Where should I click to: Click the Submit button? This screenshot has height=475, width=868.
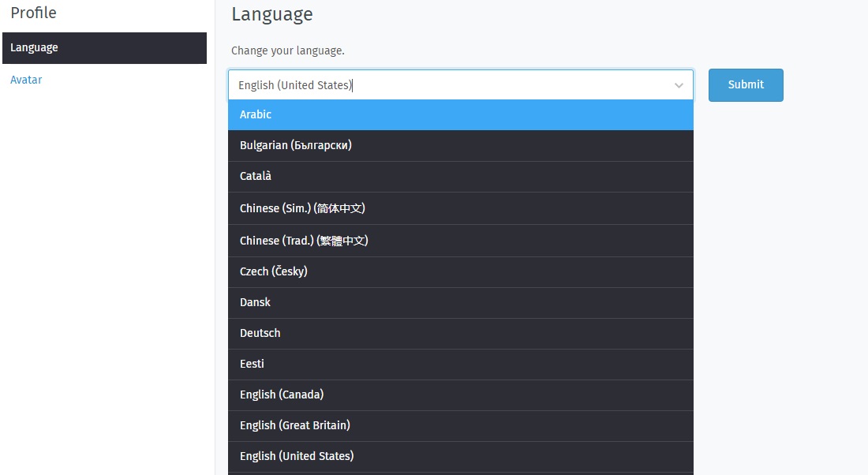click(x=746, y=85)
